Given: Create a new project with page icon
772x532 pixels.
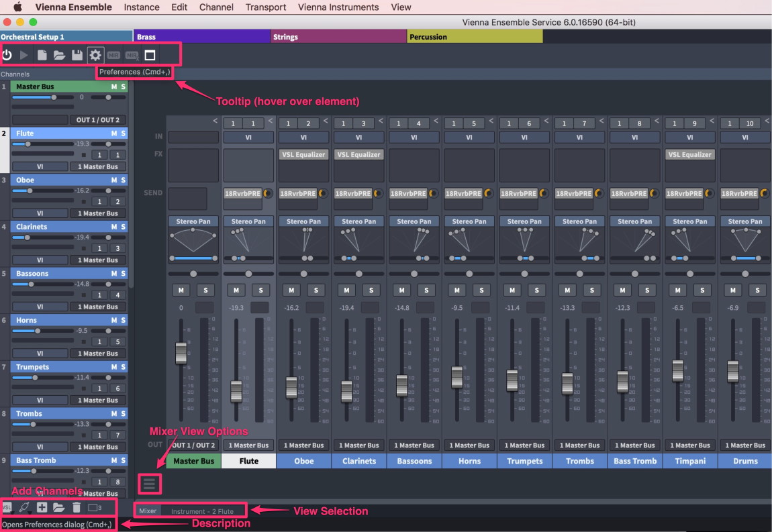Looking at the screenshot, I should point(42,54).
